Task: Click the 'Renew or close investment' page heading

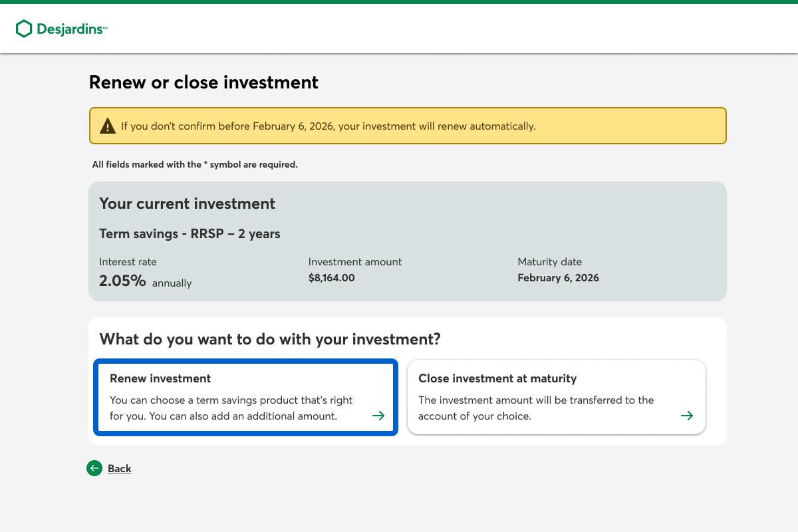Action: click(203, 82)
